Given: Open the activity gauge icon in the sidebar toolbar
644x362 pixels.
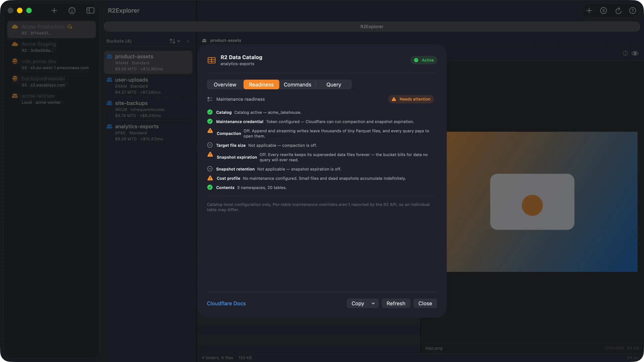Looking at the screenshot, I should (x=72, y=11).
